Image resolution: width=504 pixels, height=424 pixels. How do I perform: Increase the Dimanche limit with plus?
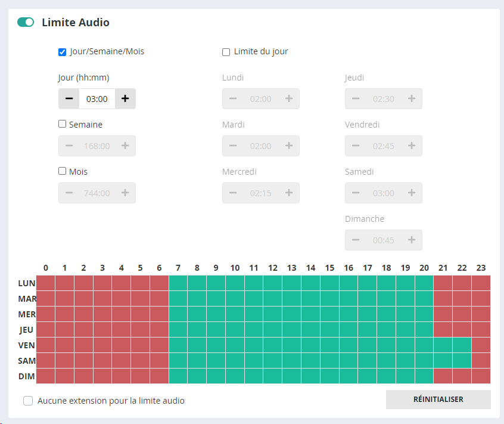(x=412, y=240)
